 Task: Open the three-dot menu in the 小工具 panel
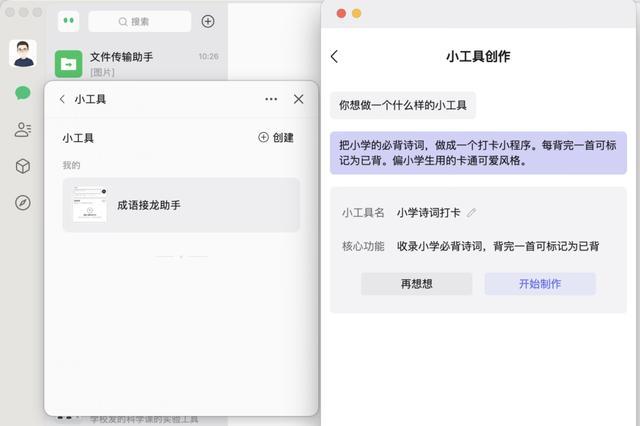(271, 99)
